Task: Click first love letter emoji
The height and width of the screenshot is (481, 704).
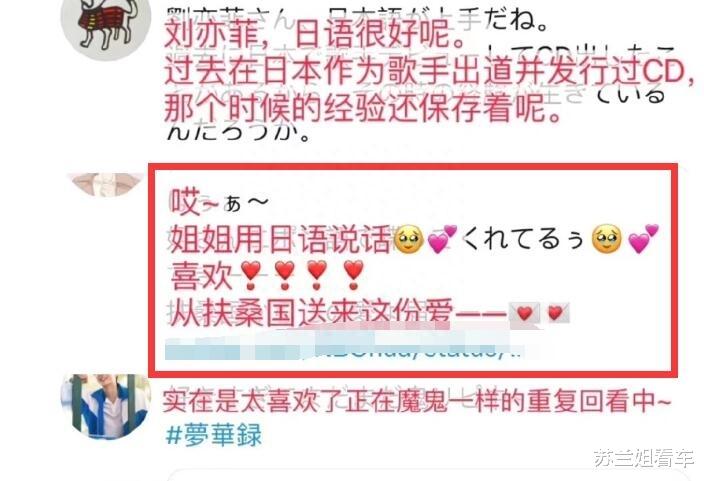Action: pos(524,313)
